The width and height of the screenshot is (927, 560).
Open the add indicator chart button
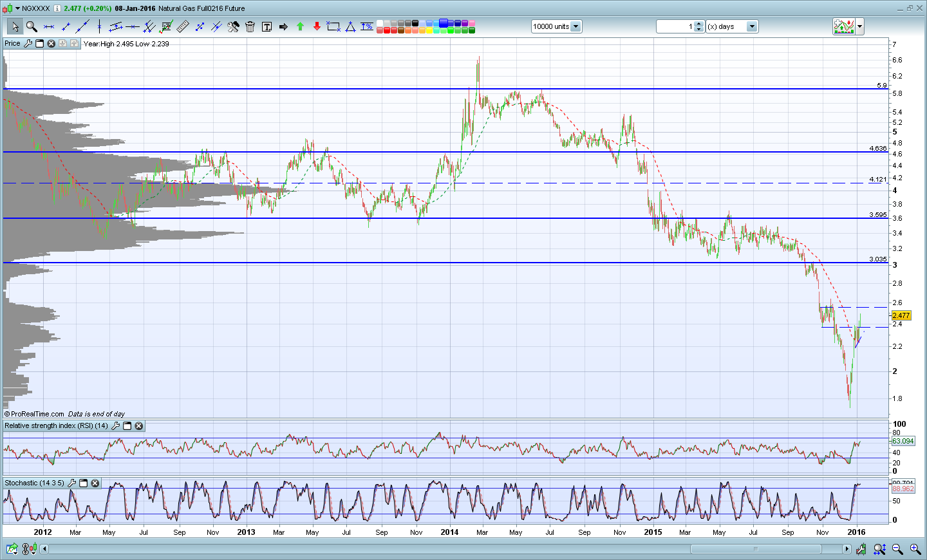843,26
